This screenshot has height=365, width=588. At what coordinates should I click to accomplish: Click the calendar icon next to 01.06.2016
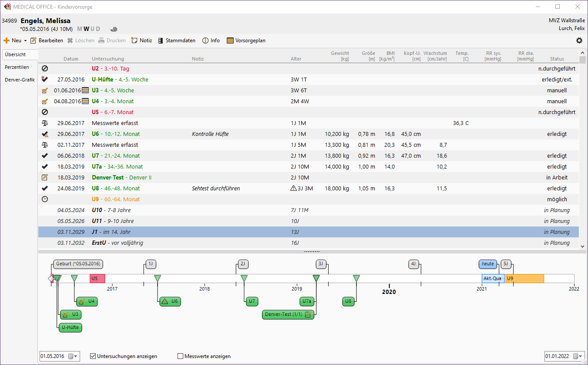[85, 90]
